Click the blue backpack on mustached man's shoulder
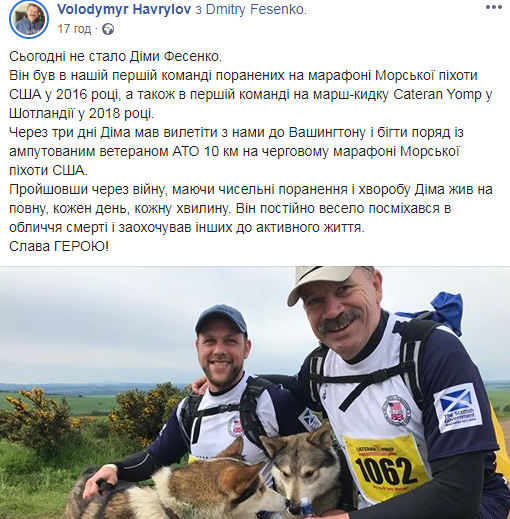Viewport: 510px width, 519px height. [443, 312]
